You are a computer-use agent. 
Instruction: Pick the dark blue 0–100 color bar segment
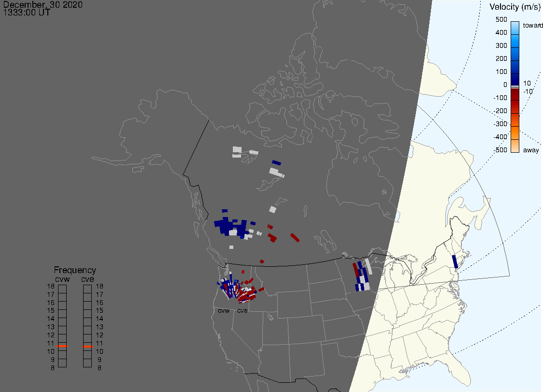[x=515, y=79]
